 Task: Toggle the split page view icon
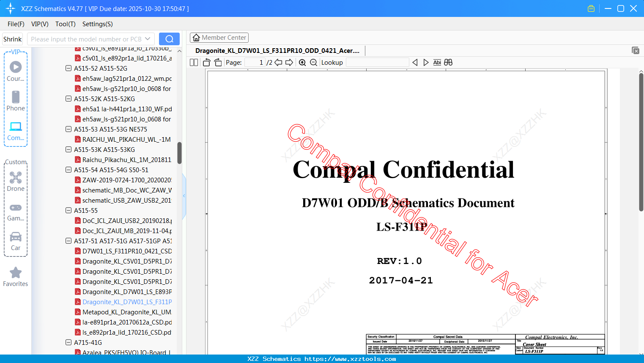click(194, 63)
